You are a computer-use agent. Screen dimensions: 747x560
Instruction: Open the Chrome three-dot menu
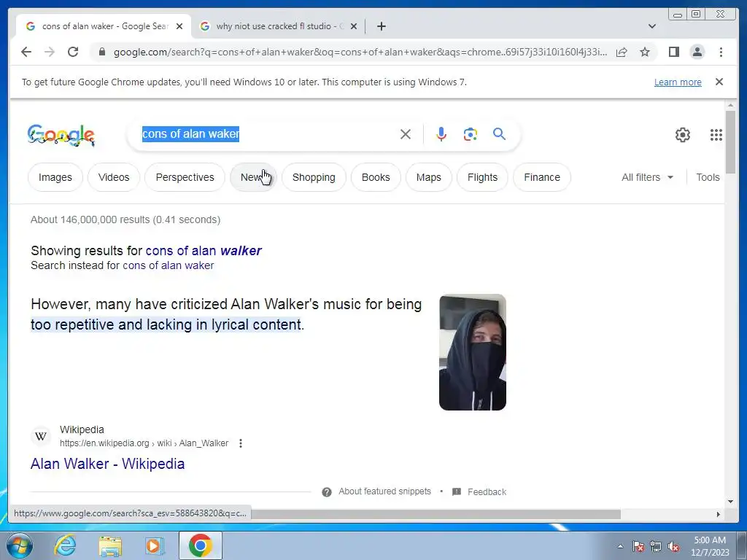(721, 52)
